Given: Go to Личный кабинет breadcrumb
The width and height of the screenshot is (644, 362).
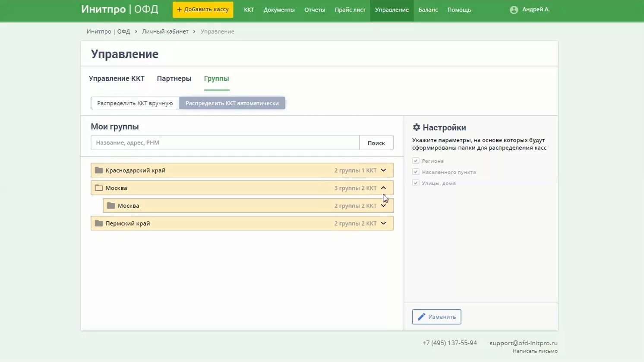Looking at the screenshot, I should [165, 31].
